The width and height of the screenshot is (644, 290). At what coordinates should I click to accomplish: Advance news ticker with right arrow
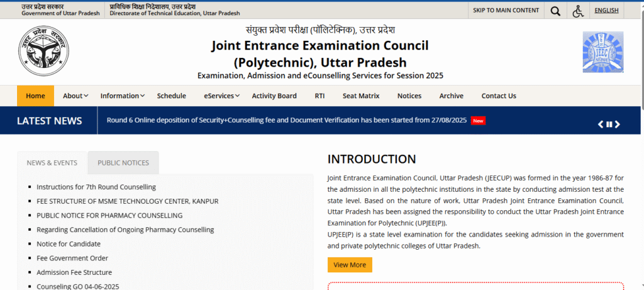618,125
